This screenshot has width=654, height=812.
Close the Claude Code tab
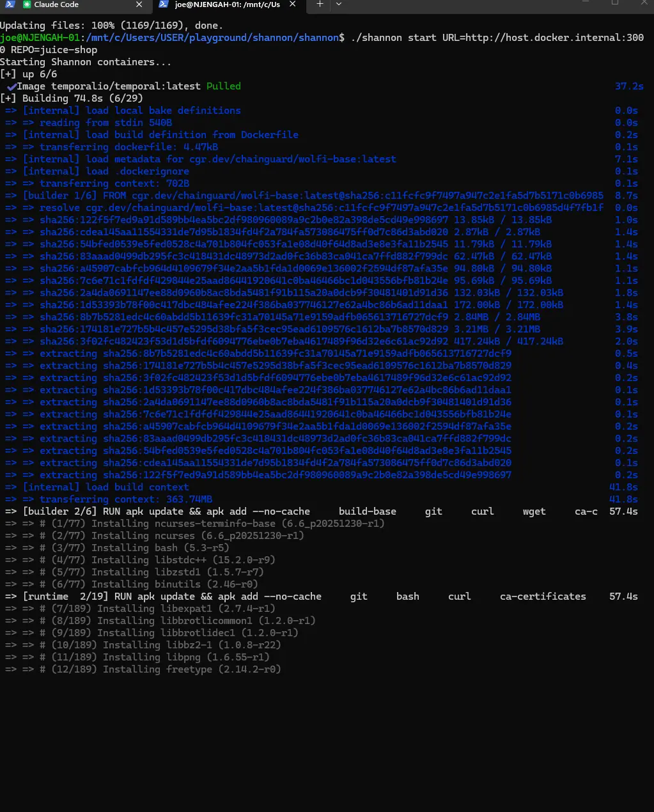pos(139,4)
